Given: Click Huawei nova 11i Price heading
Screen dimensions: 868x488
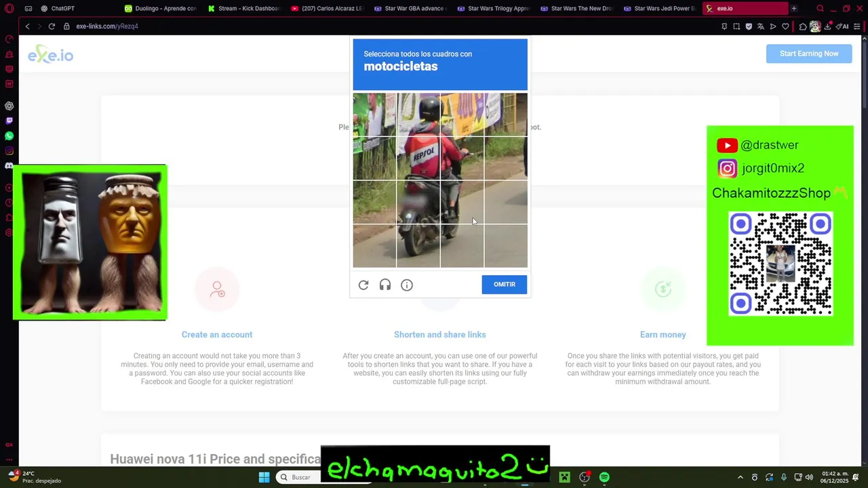Looking at the screenshot, I should 215,459.
